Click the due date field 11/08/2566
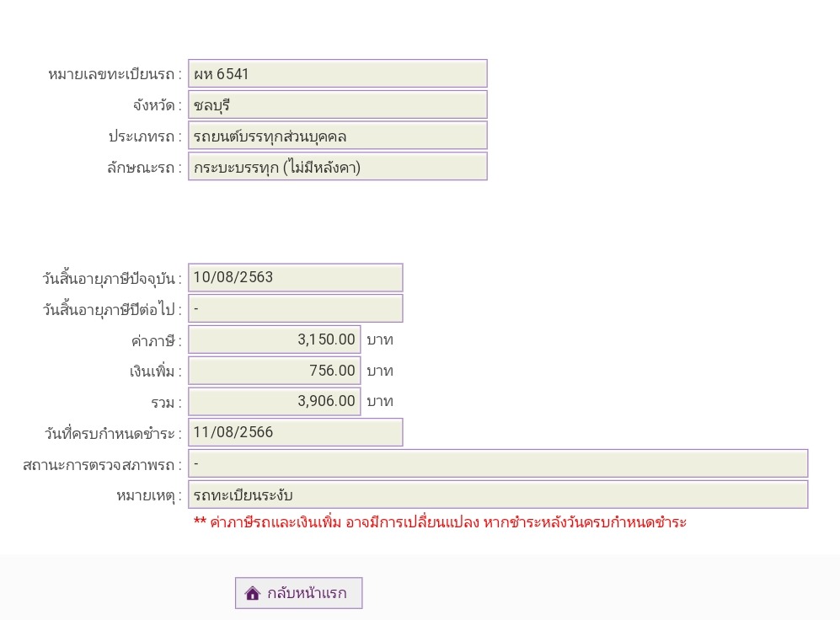 pos(295,432)
